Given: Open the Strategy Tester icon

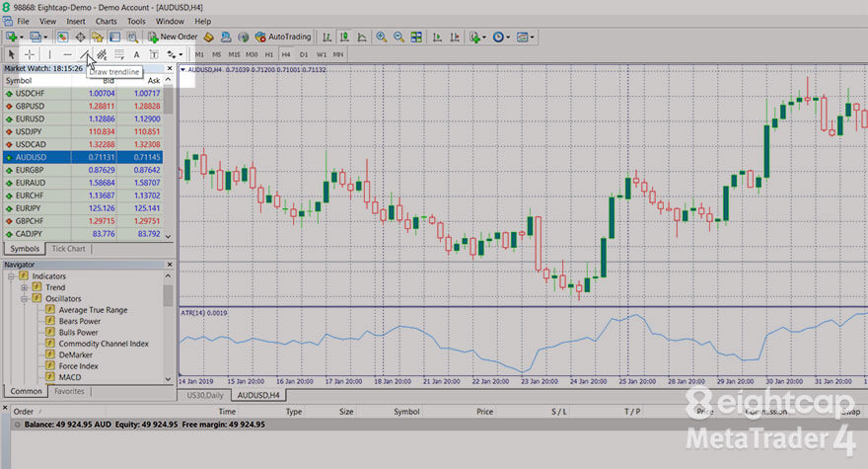Looking at the screenshot, I should click(x=132, y=38).
